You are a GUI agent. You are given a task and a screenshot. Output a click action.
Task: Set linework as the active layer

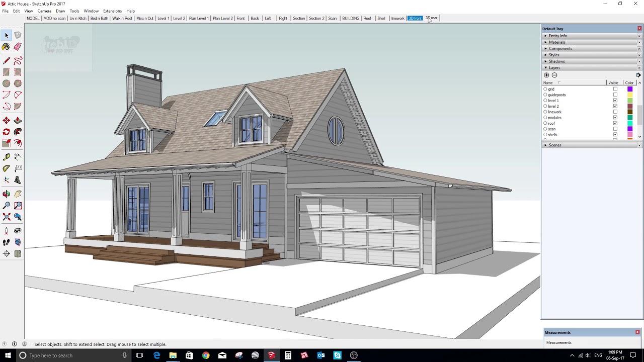point(545,112)
